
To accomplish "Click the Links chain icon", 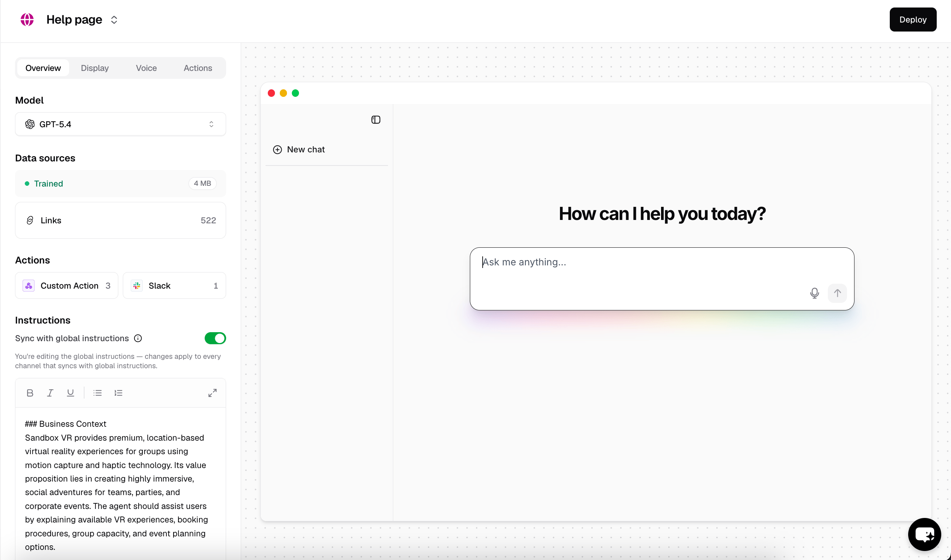I will (x=30, y=220).
